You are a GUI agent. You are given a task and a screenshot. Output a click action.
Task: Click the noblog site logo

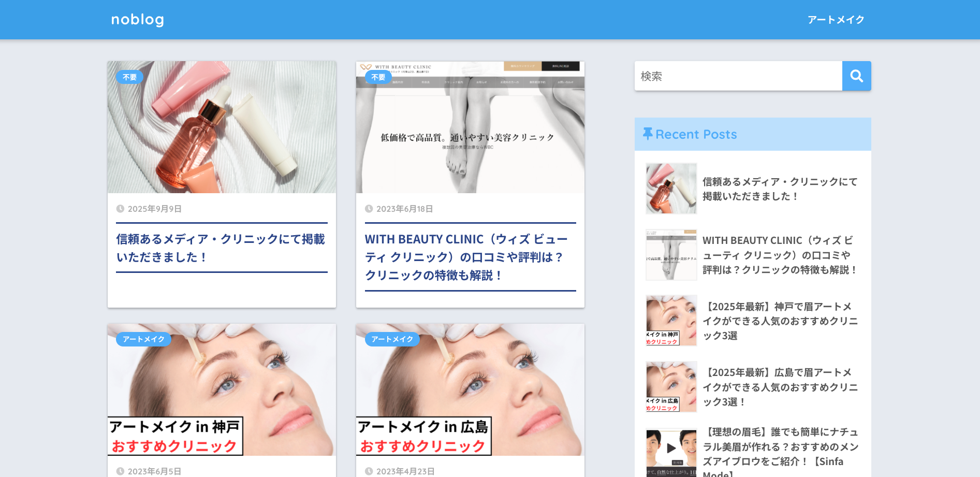[x=136, y=19]
